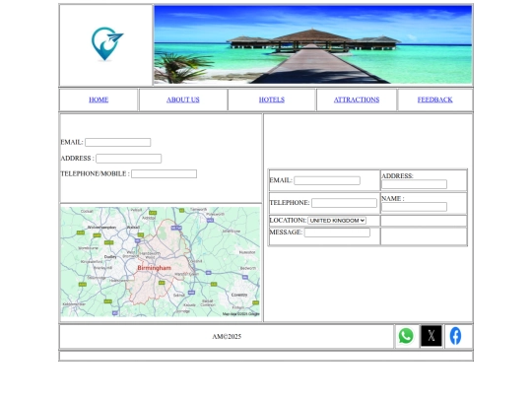Focus the TELEPHONE/MOBILE input field
532x399 pixels.
(164, 173)
